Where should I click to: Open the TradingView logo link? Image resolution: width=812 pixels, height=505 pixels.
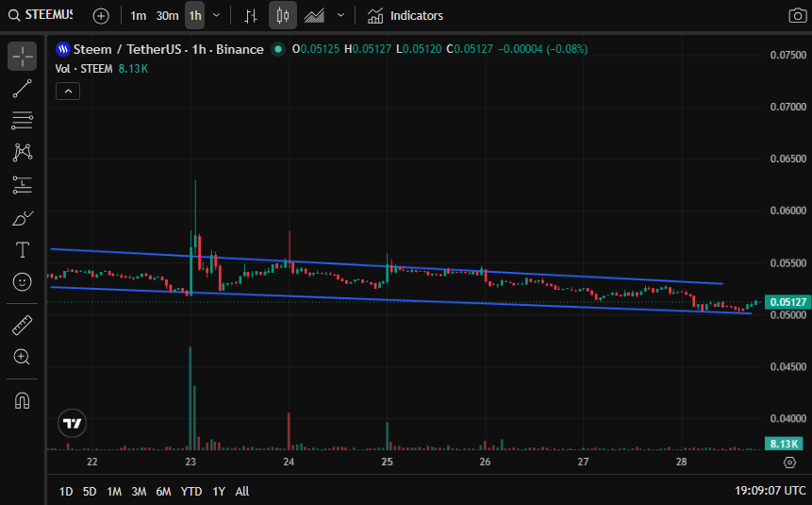(72, 424)
